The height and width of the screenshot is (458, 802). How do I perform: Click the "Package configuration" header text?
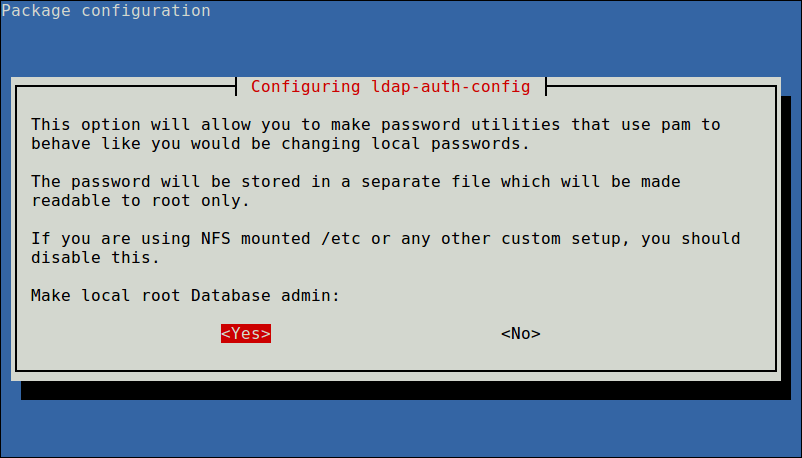pos(106,11)
